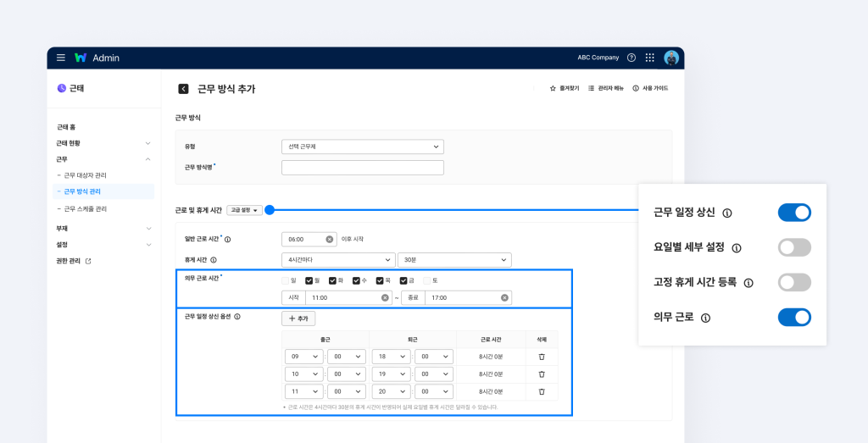Click the 11:00 mandatory start time field
Image resolution: width=868 pixels, height=443 pixels.
(348, 297)
